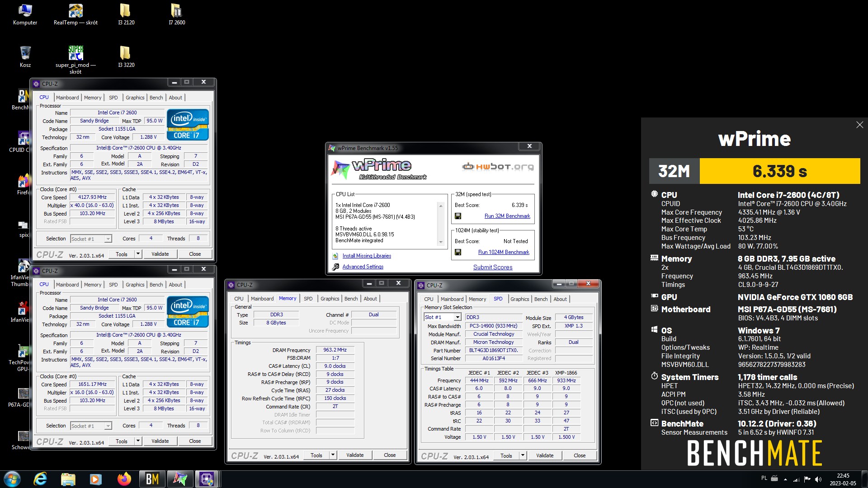Open the Windows Start menu
Viewport: 868px width, 488px height.
[x=12, y=479]
